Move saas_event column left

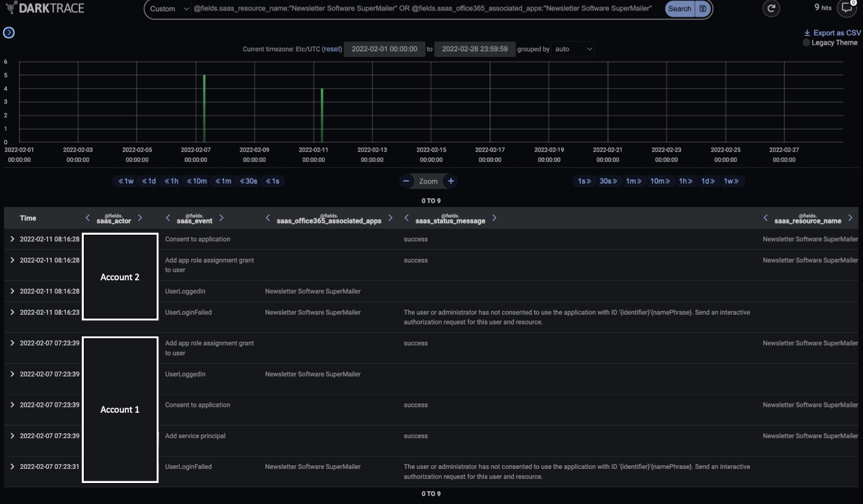click(x=168, y=218)
